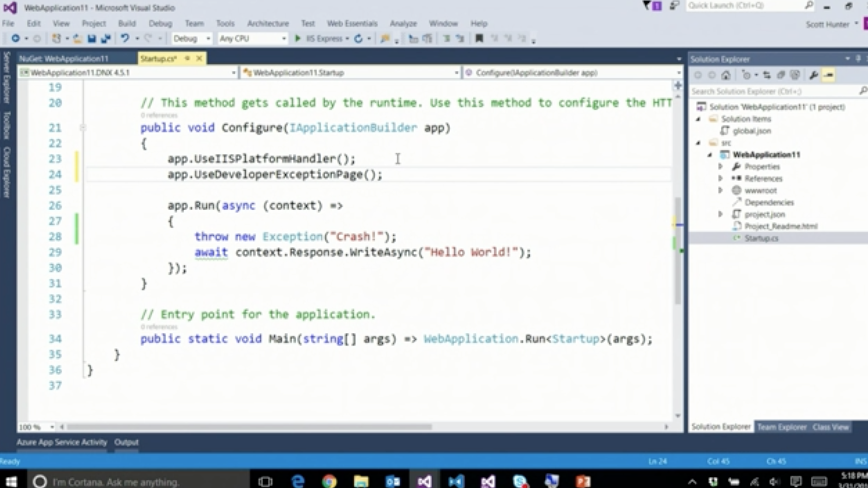Toggle pin on the Startup.cs tab
This screenshot has height=488, width=868.
tap(187, 58)
